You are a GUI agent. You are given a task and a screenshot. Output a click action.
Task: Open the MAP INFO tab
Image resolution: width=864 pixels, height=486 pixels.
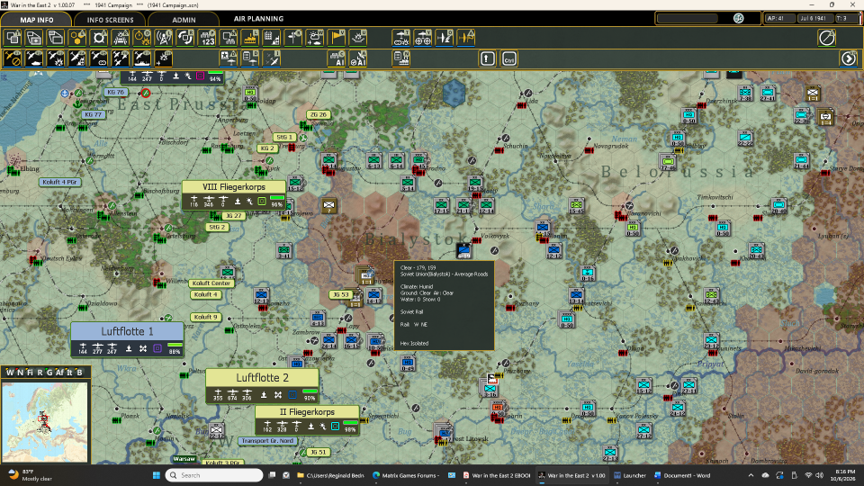click(36, 19)
